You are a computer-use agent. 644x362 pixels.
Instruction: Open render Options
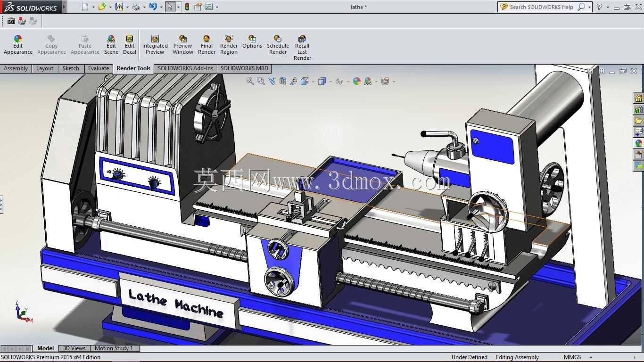point(252,42)
